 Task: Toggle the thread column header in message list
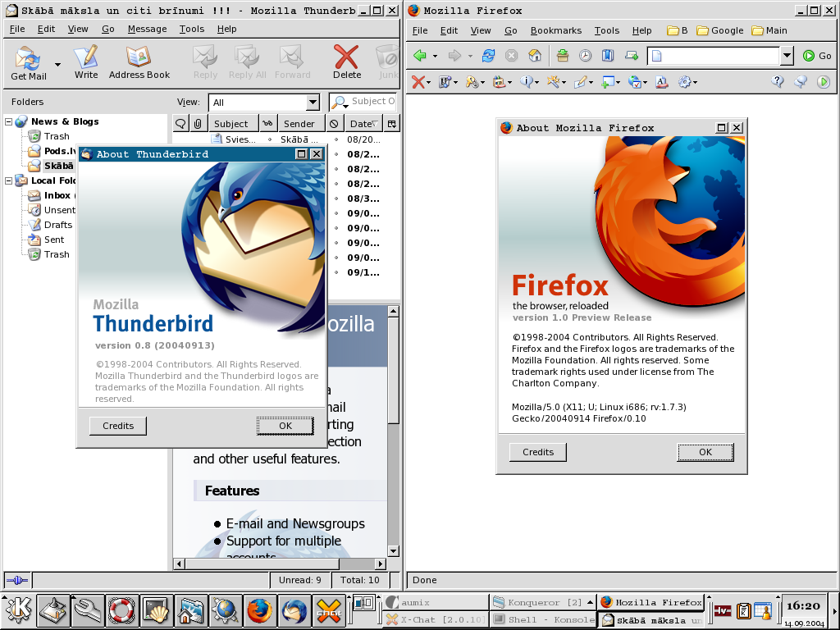(x=181, y=124)
